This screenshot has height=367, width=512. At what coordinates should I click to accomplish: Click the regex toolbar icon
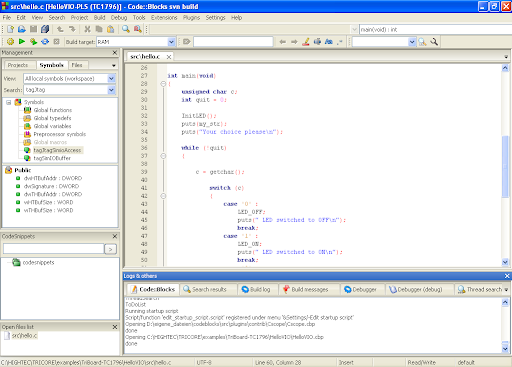point(340,42)
